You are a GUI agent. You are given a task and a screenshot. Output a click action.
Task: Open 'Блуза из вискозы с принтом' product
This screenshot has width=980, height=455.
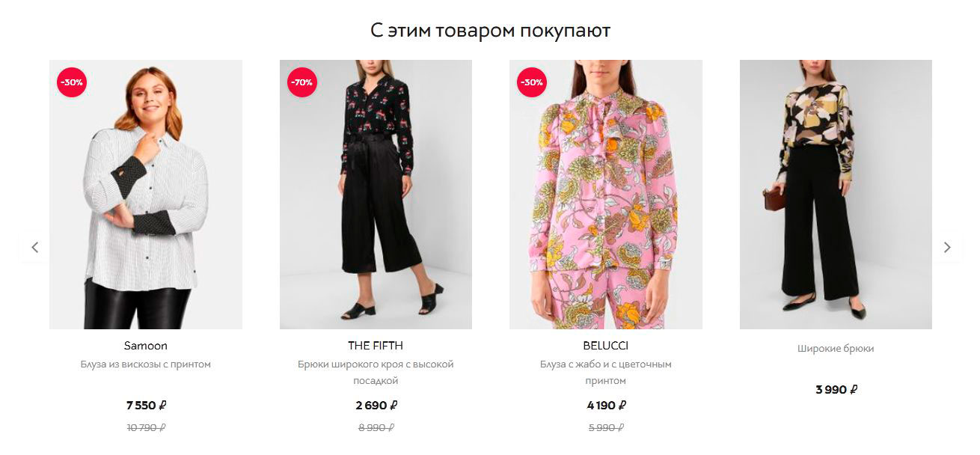(x=146, y=364)
